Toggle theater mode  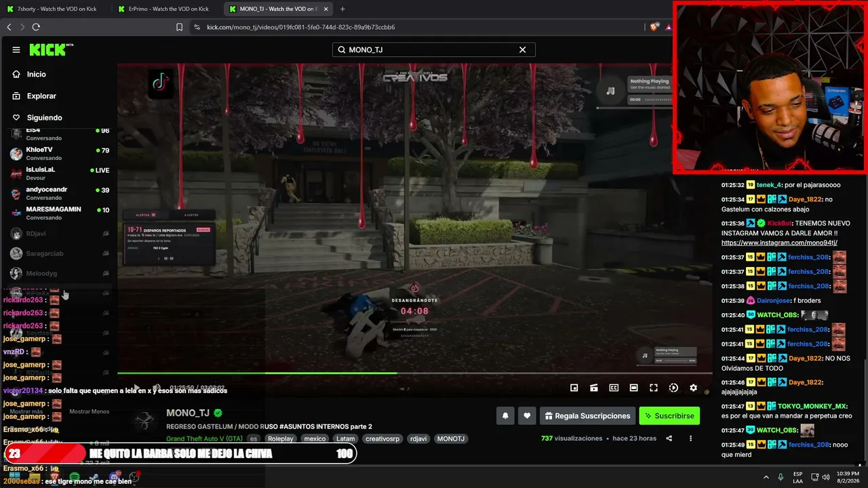tap(633, 388)
